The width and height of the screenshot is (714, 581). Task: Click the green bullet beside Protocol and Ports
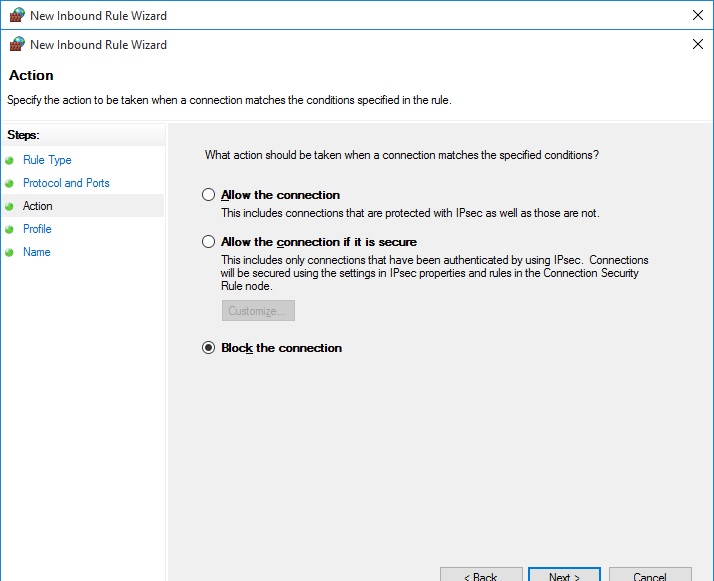10,183
